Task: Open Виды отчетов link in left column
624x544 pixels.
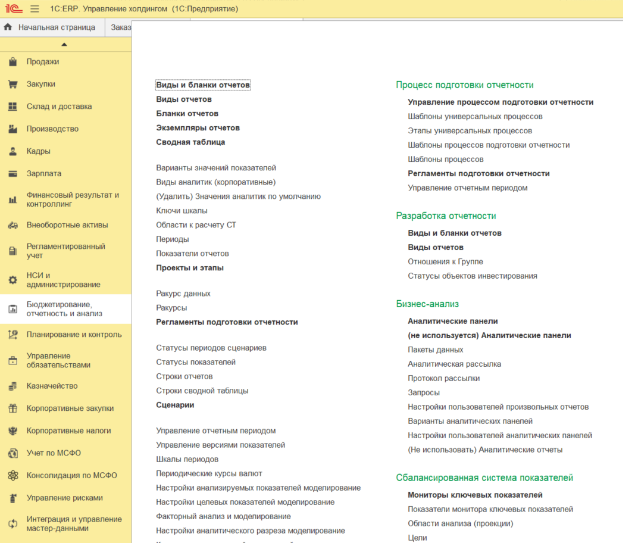Action: tap(184, 99)
